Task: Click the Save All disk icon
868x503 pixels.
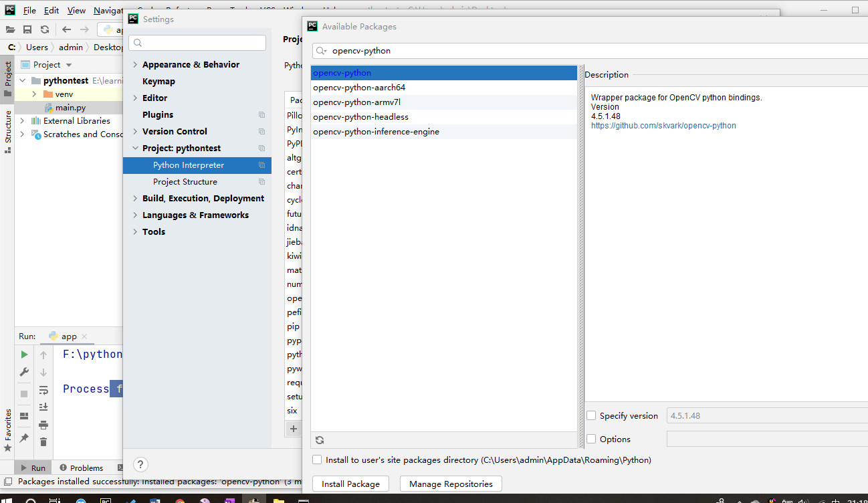Action: pos(27,29)
